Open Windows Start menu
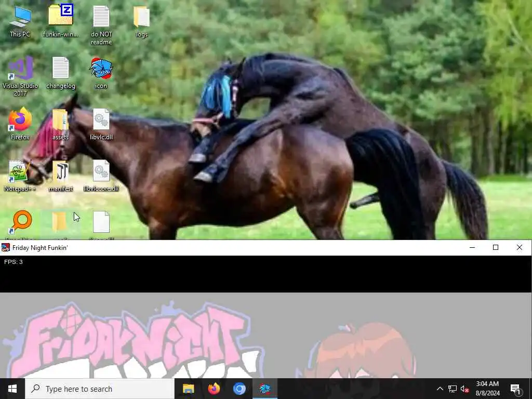 pyautogui.click(x=12, y=389)
